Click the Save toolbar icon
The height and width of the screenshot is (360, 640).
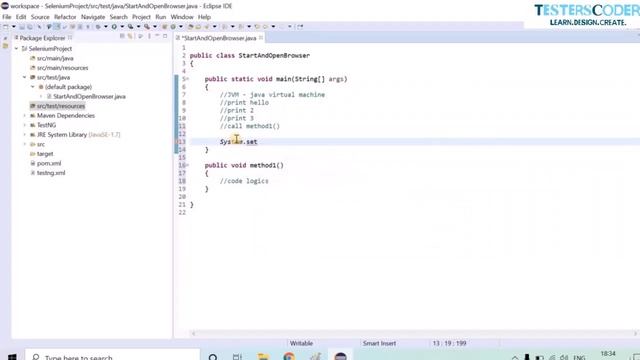point(22,27)
